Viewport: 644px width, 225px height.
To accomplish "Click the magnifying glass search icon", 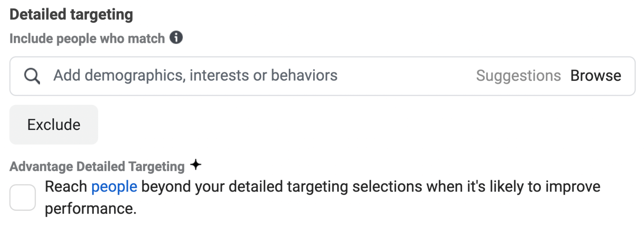I will 32,76.
